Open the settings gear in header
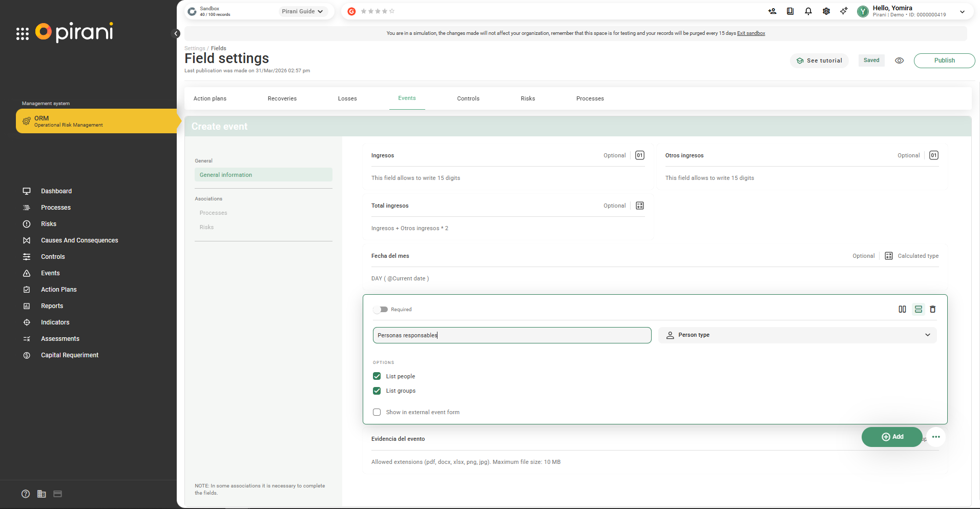Viewport: 980px width, 509px height. (826, 11)
